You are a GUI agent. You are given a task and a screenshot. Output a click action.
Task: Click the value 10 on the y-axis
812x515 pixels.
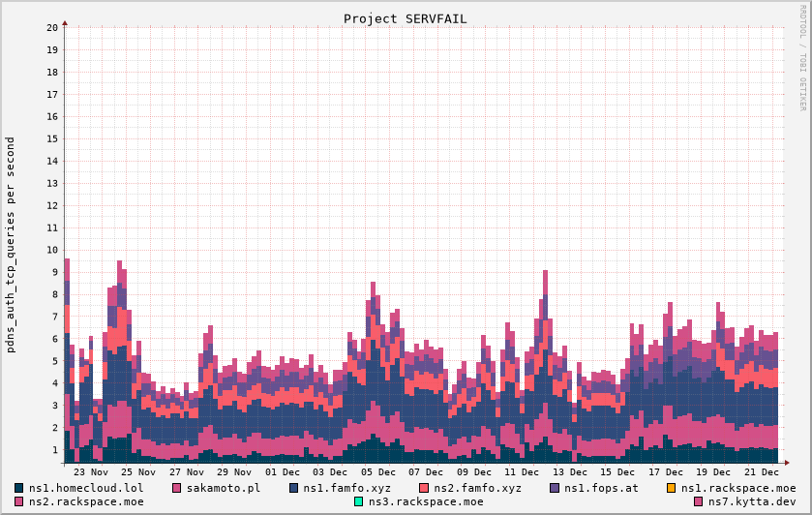(52, 250)
